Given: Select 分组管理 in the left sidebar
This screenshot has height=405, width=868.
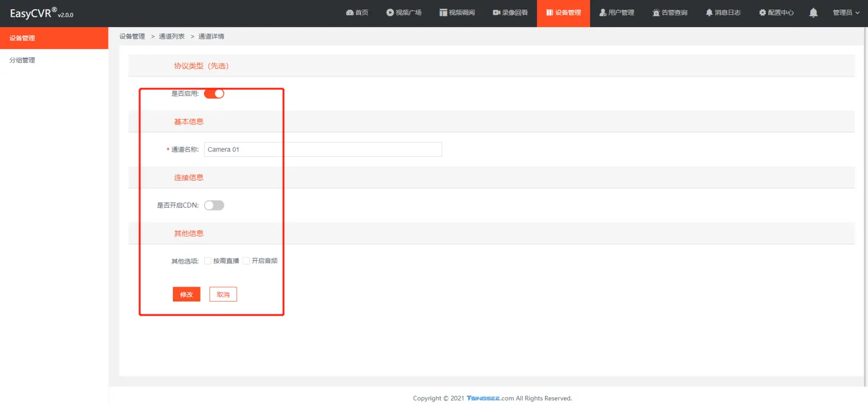Looking at the screenshot, I should [x=22, y=60].
